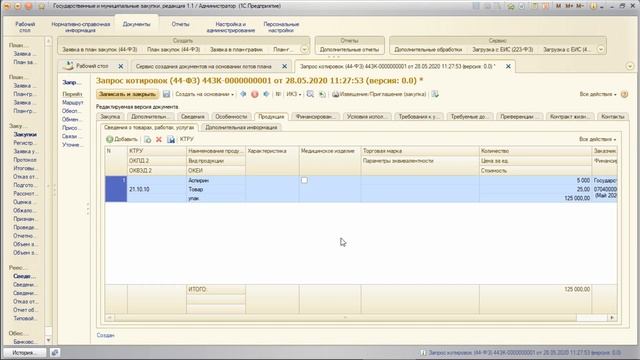Viewport: 640px width, 360px height.
Task: Click Загрузка с ЕИС (223-ФЗ) link
Action: click(502, 49)
